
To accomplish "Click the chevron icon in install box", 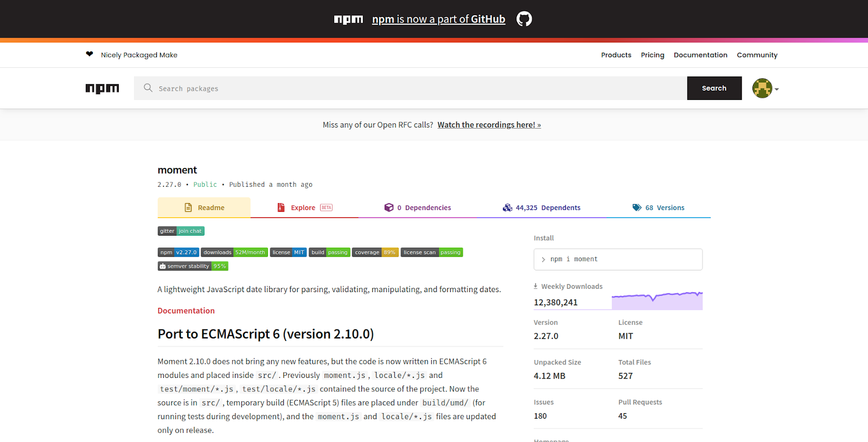I will click(543, 260).
